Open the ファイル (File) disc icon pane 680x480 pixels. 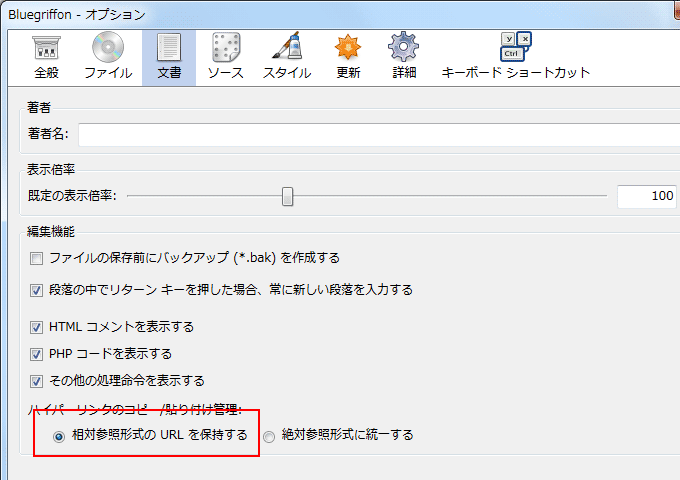click(108, 47)
